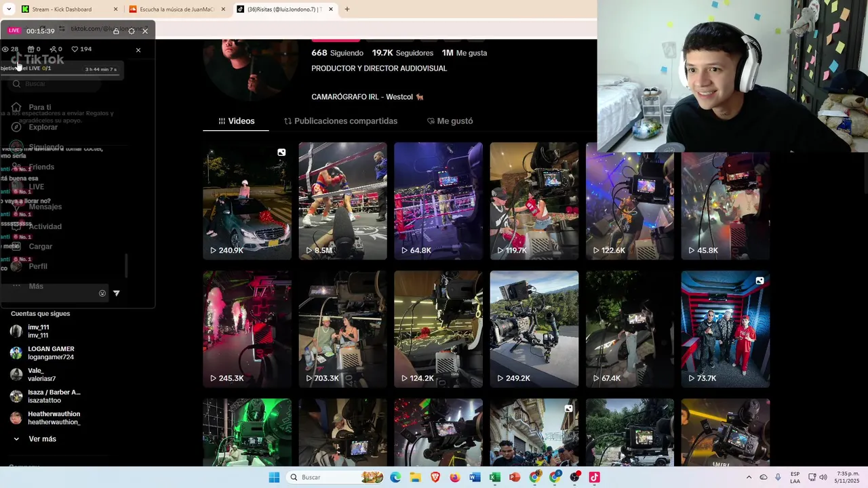Open the video with 45.8K views

pos(726,206)
